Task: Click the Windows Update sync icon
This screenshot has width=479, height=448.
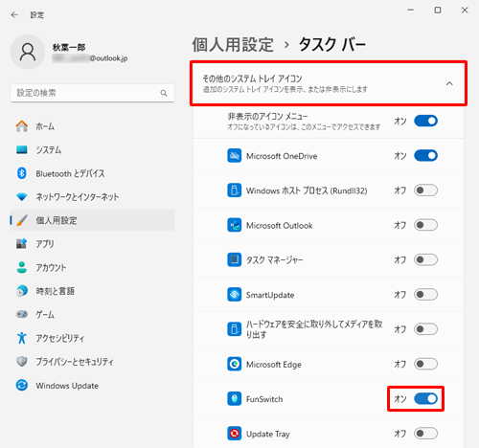Action: click(22, 385)
